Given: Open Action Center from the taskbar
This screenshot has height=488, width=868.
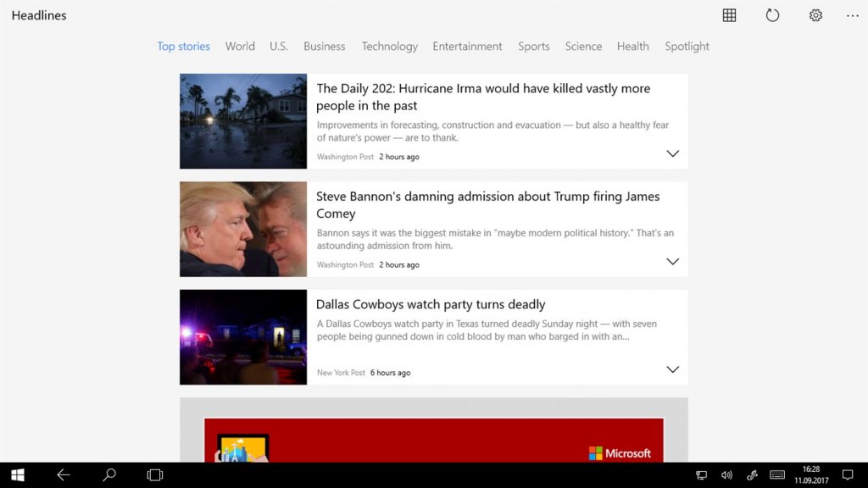Looking at the screenshot, I should pos(848,474).
